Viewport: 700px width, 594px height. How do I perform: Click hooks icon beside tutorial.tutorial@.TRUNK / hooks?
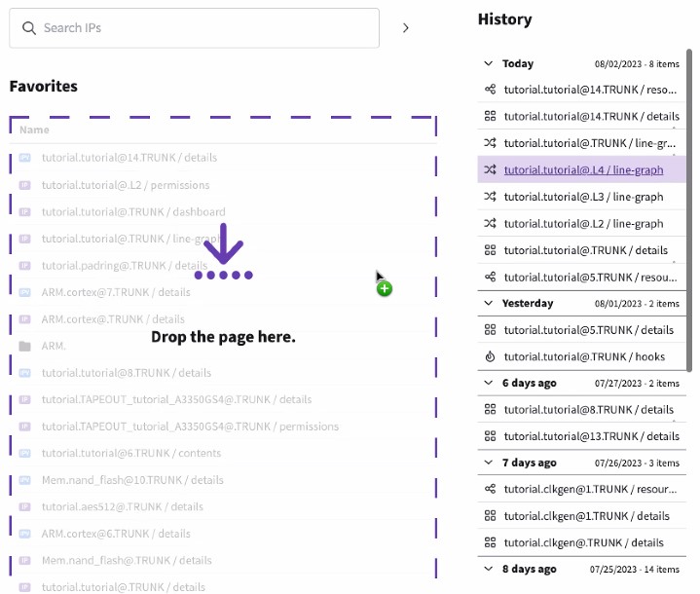pos(491,356)
